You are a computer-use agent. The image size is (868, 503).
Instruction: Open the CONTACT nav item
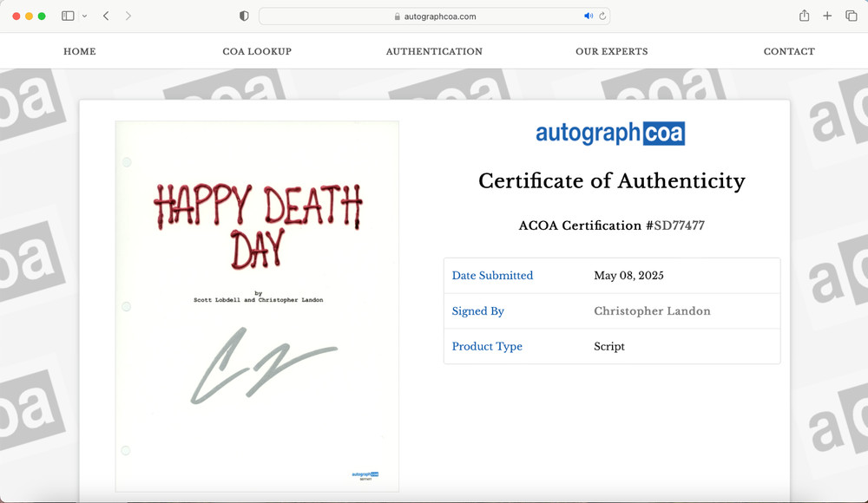point(789,51)
